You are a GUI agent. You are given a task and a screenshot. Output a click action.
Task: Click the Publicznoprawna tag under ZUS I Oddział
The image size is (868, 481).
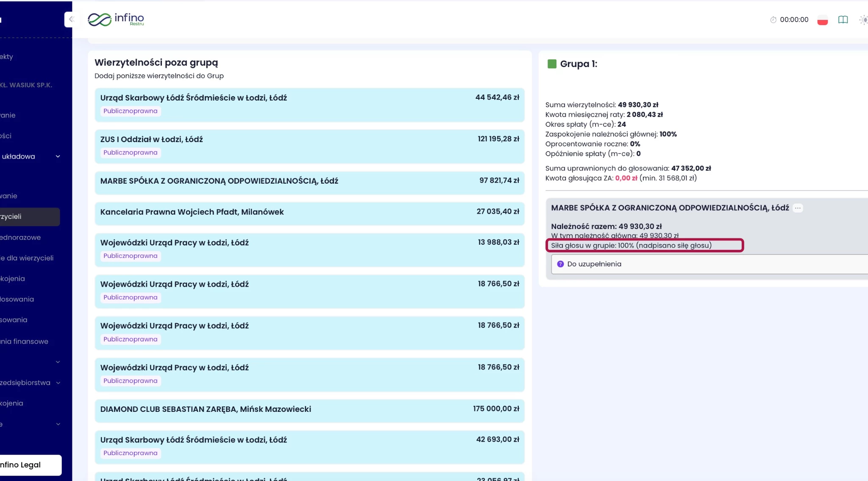[131, 153]
